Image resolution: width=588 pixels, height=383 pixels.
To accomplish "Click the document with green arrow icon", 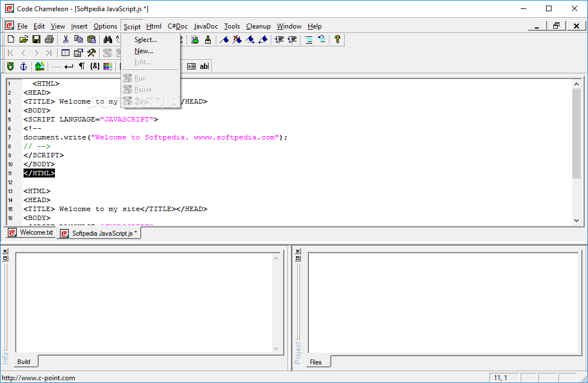I will [x=195, y=39].
